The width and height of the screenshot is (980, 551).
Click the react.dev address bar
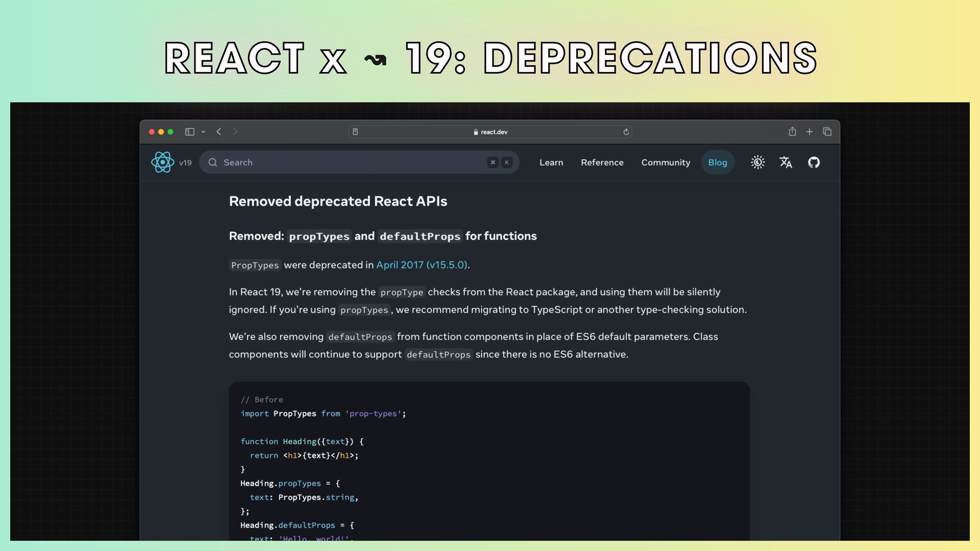click(490, 132)
